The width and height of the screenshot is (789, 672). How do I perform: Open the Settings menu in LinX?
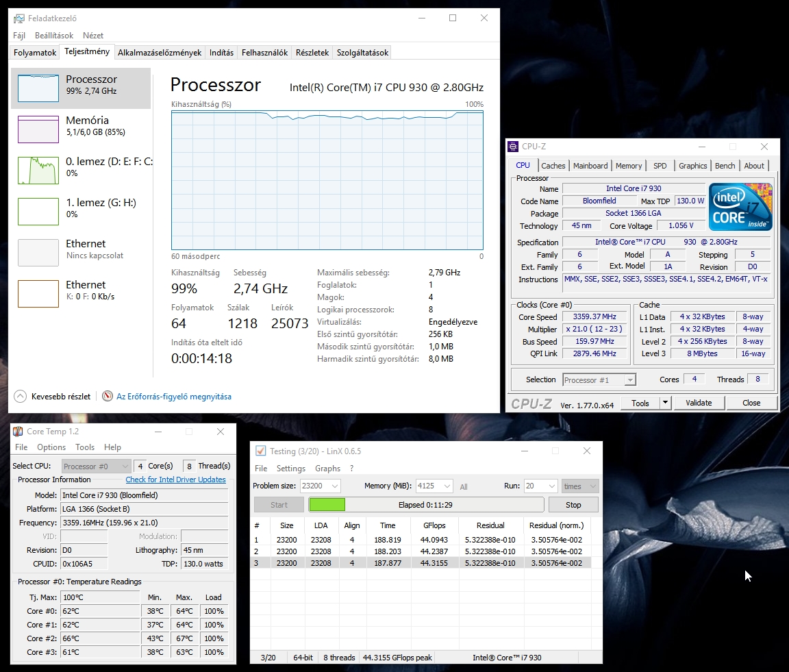[x=291, y=468]
